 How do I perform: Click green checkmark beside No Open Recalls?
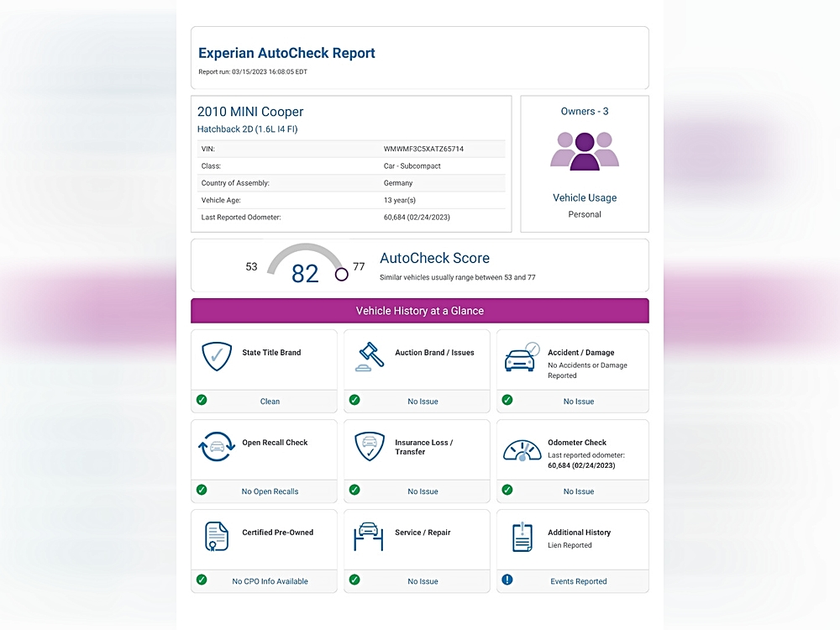point(202,490)
